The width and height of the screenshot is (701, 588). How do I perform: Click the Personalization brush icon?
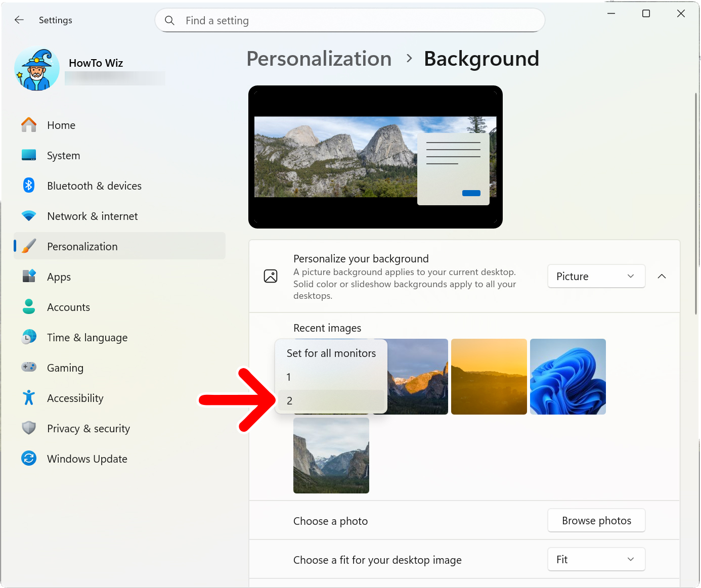pyautogui.click(x=29, y=246)
